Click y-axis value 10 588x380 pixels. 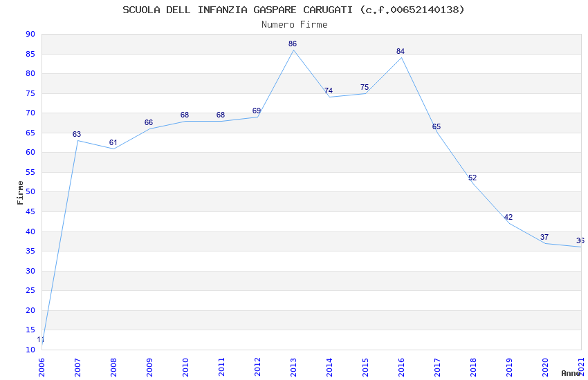point(30,350)
